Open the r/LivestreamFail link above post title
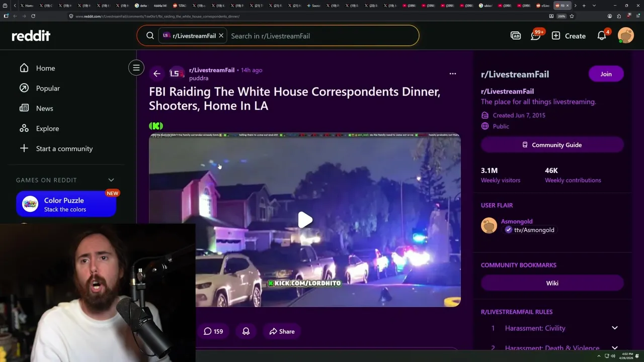 click(212, 70)
